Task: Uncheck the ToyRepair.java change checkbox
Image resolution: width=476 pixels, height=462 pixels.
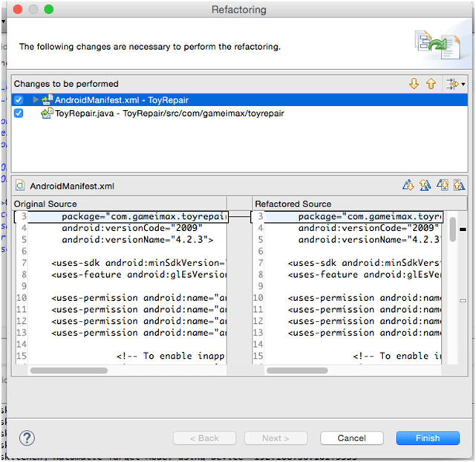Action: [x=19, y=114]
